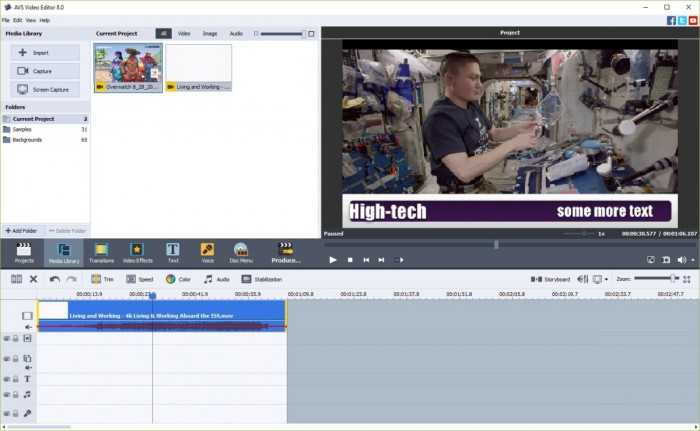Click Add Folder
This screenshot has width=700, height=431.
click(x=21, y=231)
